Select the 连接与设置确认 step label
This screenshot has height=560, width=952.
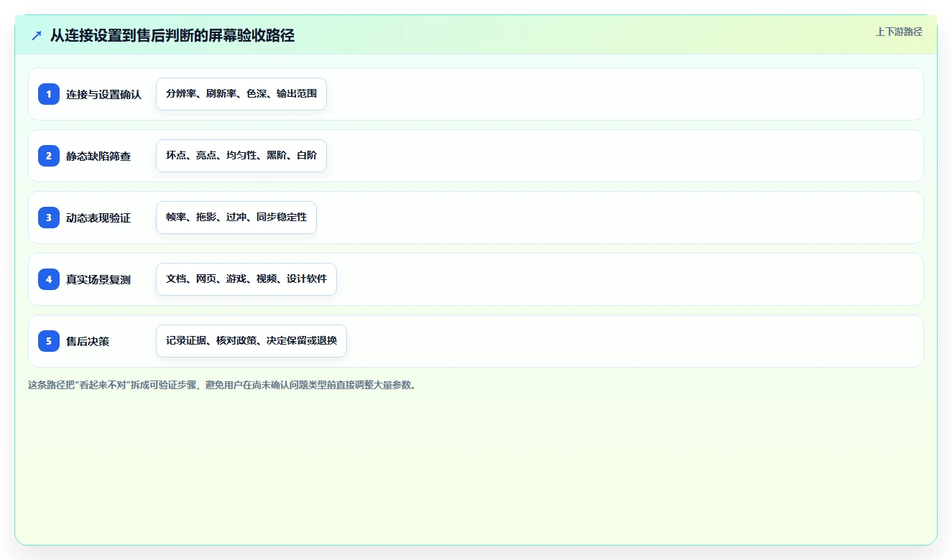104,95
